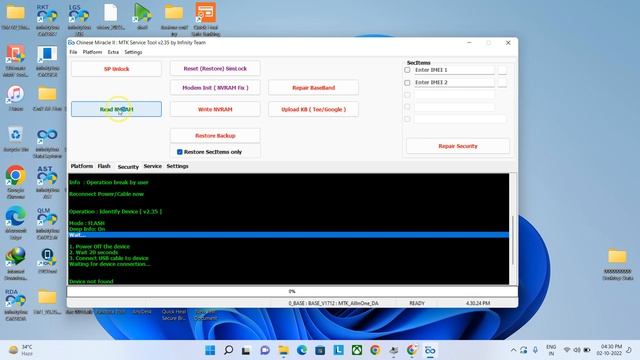Click the READY status bar entry
This screenshot has width=640, height=360.
point(417,303)
